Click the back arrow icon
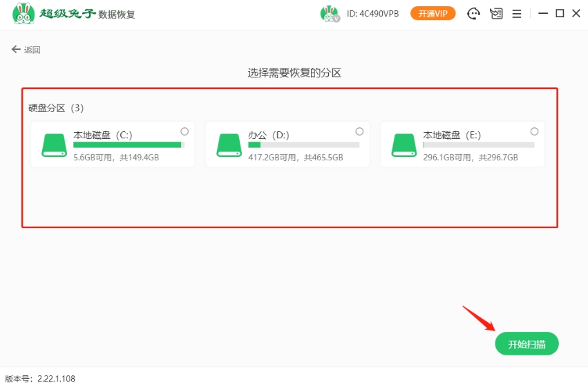 [16, 50]
